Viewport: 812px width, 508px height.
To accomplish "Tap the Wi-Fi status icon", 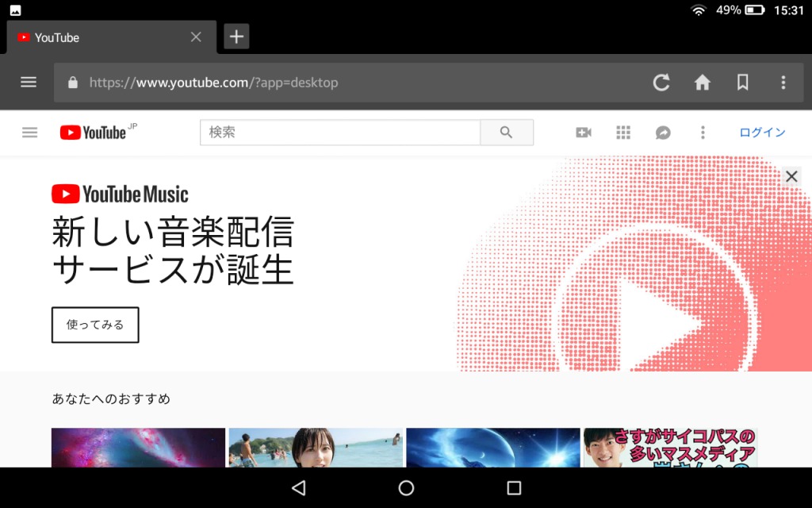I will (x=699, y=10).
